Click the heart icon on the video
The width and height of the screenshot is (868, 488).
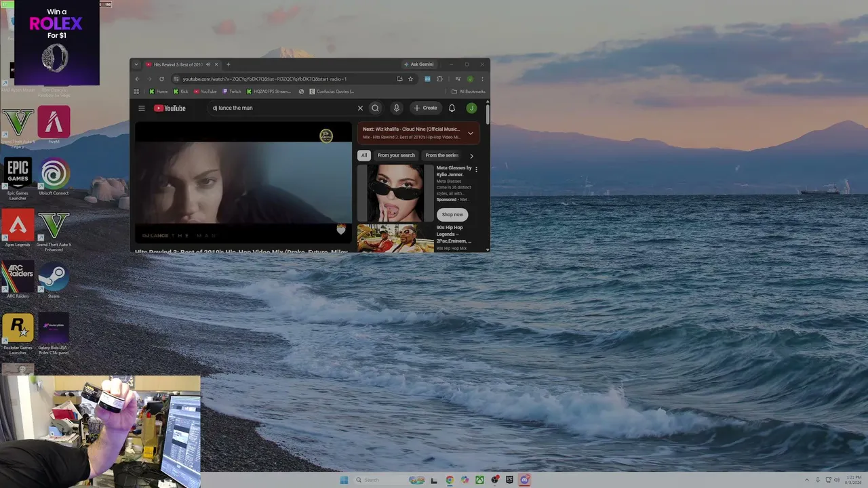(x=341, y=229)
